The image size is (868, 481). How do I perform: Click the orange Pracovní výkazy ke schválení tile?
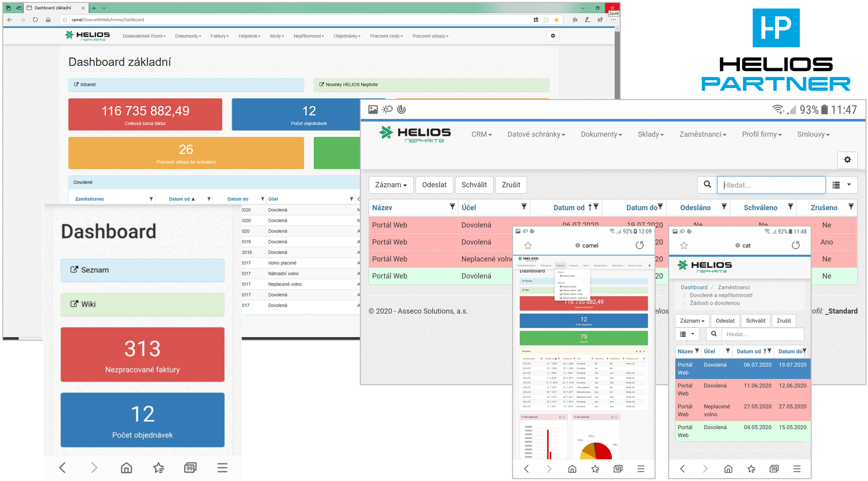pos(186,153)
